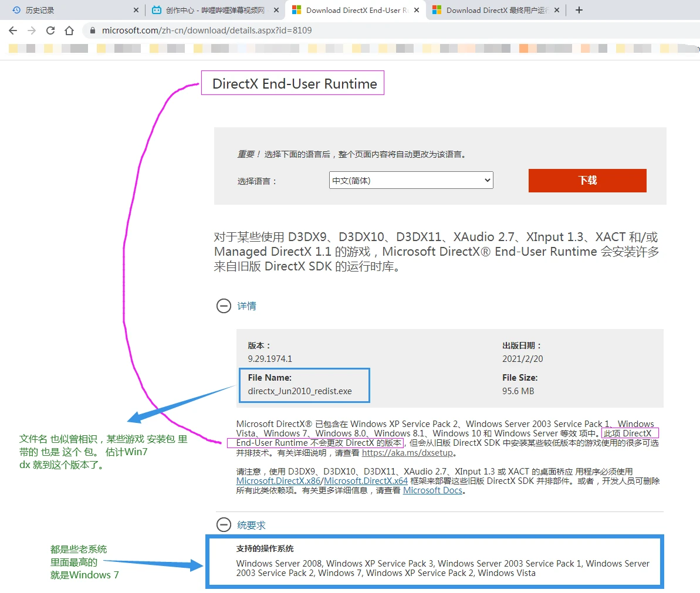This screenshot has width=700, height=593.
Task: Reload the page with refresh icon
Action: [x=50, y=31]
